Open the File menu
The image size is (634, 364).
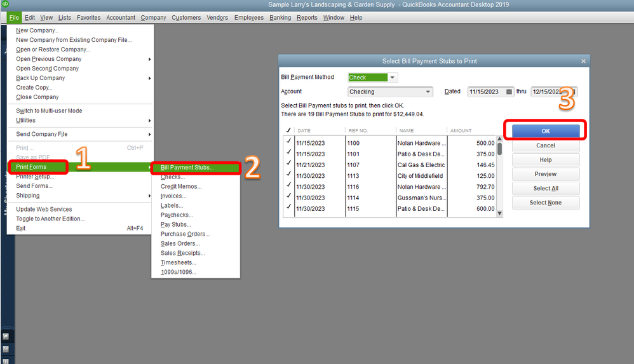14,18
